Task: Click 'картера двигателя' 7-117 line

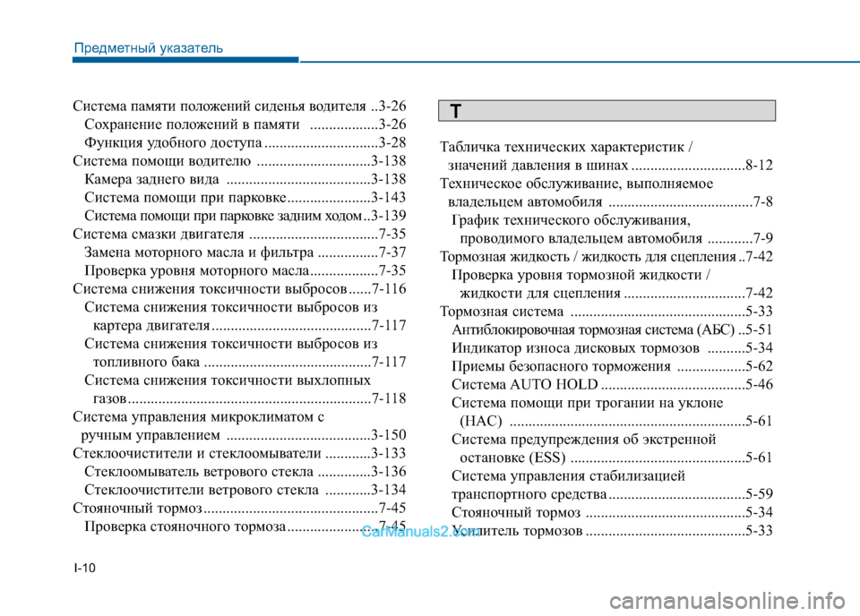Action: pos(250,326)
